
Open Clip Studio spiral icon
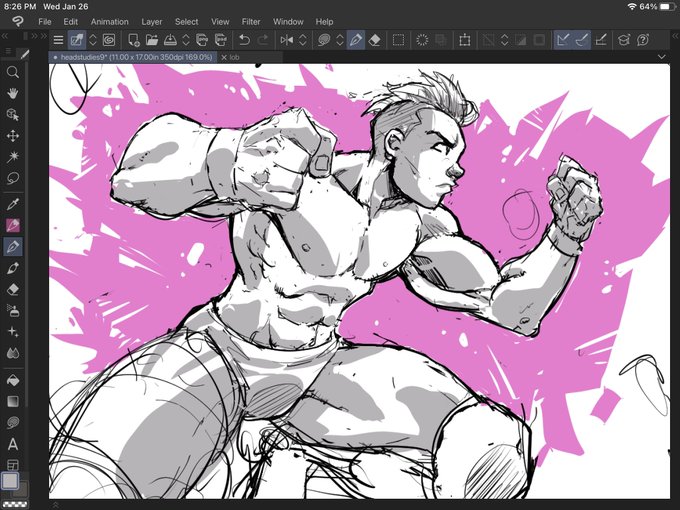point(109,40)
